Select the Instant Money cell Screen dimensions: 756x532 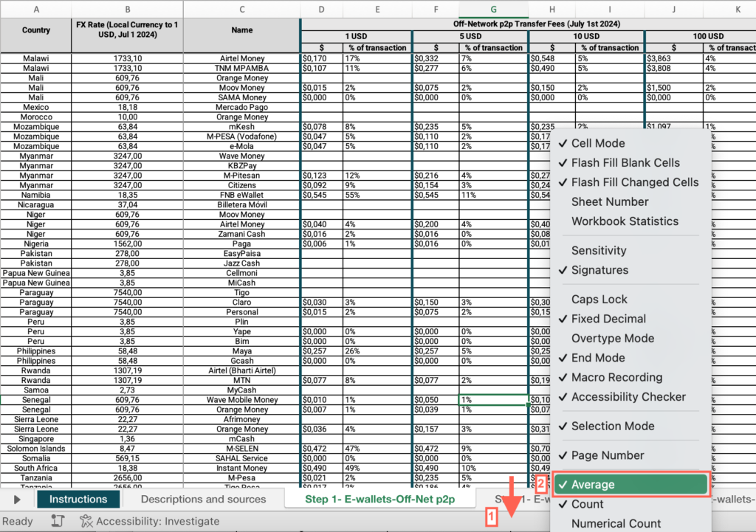tap(241, 468)
